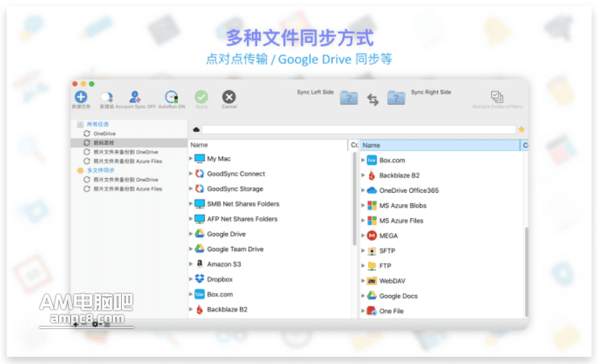The height and width of the screenshot is (364, 599).
Task: Expand Box.com triangle in left pane
Action: [191, 294]
